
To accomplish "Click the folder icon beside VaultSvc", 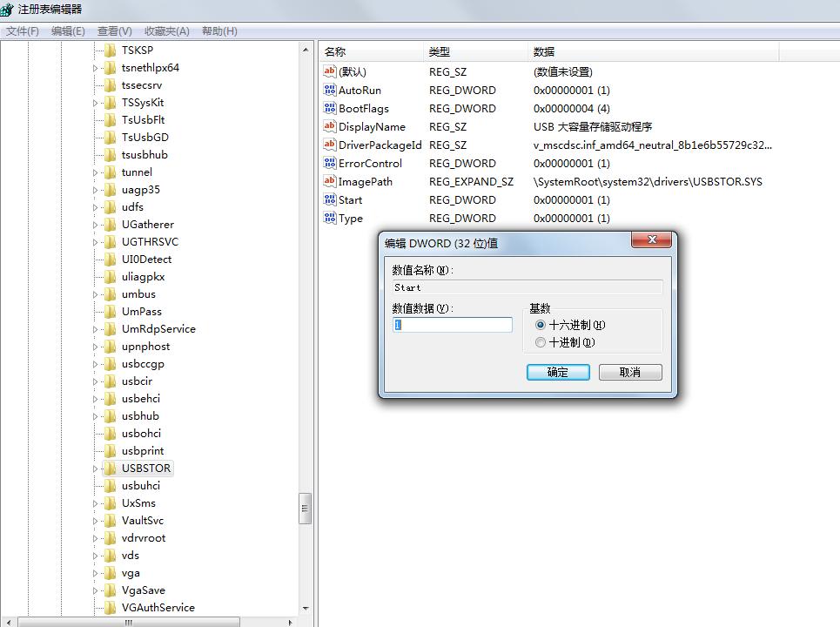I will click(111, 521).
